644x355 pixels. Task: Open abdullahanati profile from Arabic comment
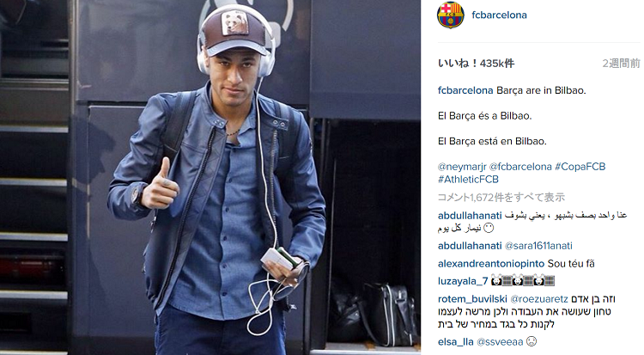coord(470,216)
